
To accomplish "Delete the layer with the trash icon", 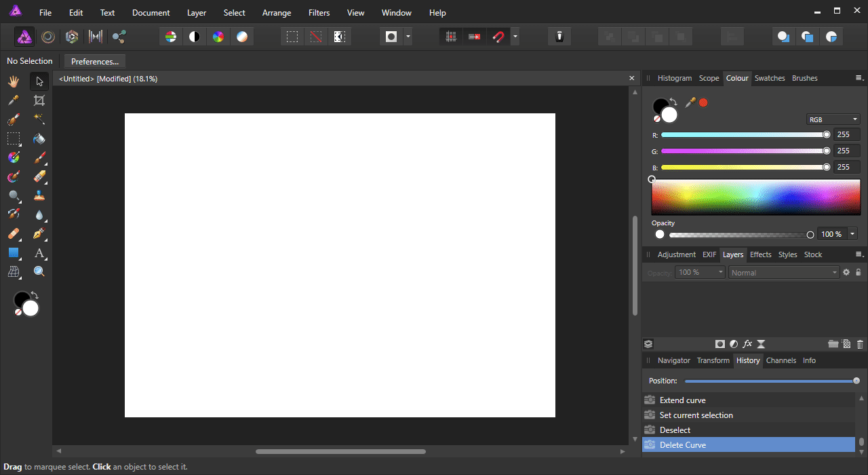I will pos(860,344).
